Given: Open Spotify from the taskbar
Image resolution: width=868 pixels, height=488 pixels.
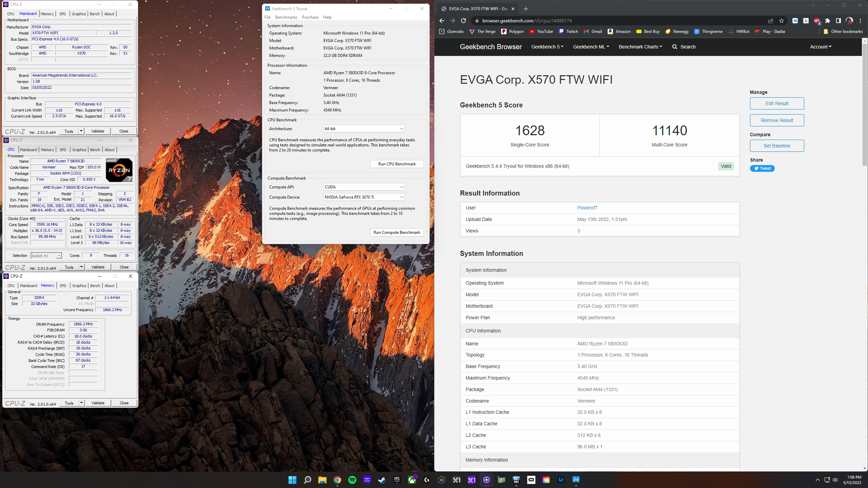Looking at the screenshot, I should [x=352, y=480].
